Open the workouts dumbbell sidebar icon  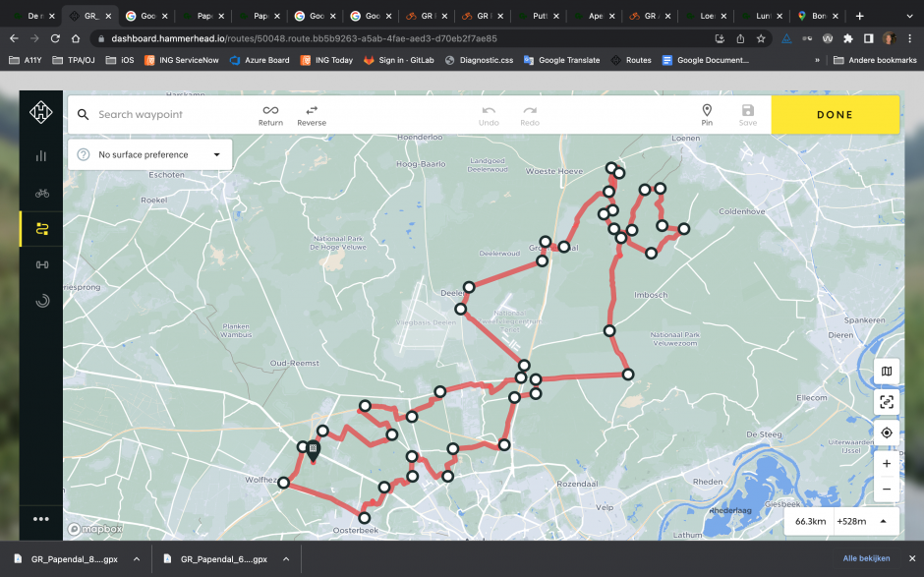41,264
